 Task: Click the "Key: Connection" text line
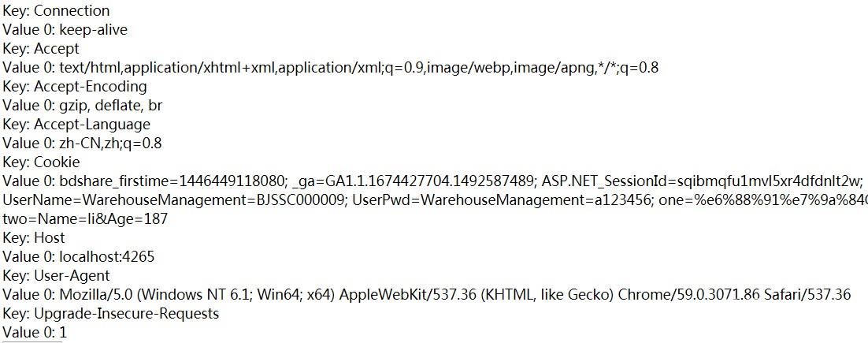click(x=56, y=11)
